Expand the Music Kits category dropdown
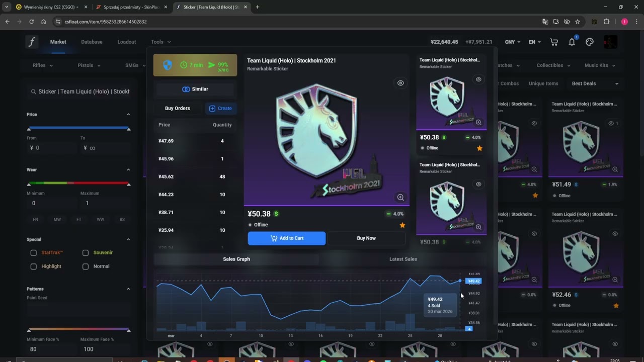The height and width of the screenshot is (362, 644). [600, 65]
